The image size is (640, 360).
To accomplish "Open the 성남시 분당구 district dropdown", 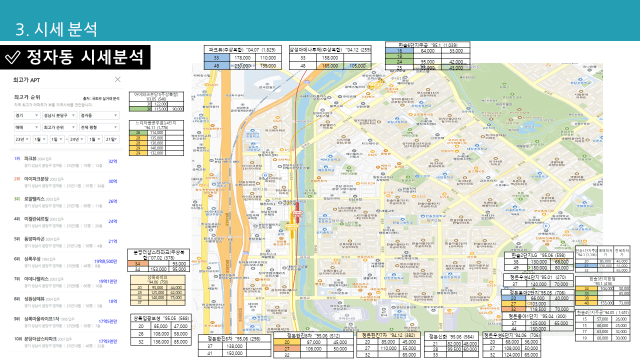I will 60,116.
